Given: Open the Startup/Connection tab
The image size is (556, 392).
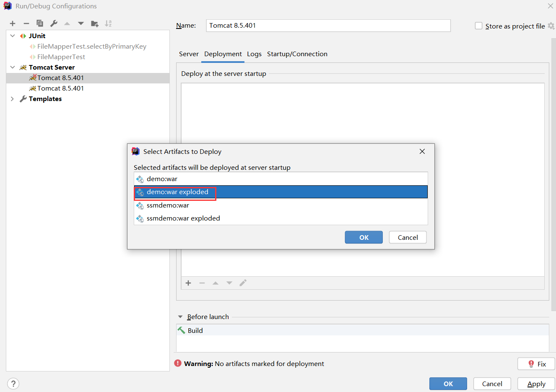Looking at the screenshot, I should click(297, 54).
